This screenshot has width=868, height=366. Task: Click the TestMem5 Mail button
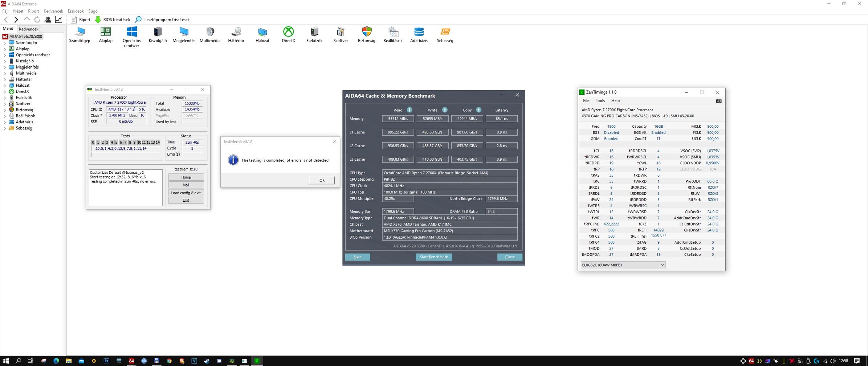coord(186,185)
